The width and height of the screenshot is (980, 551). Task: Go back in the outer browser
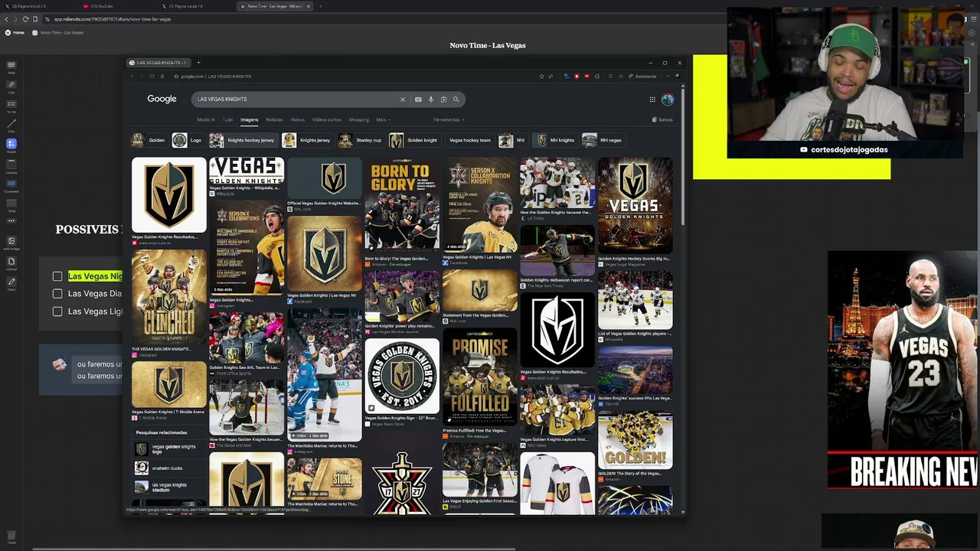pos(6,19)
